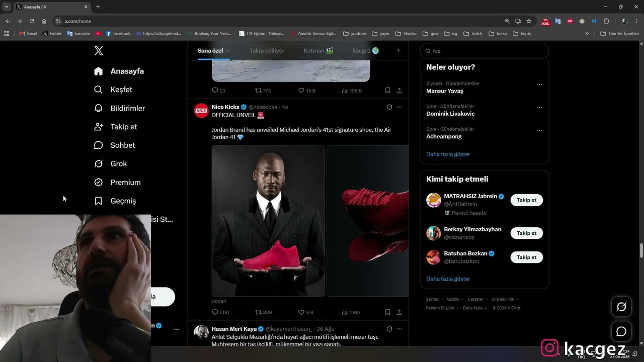Add a new timeline tab with plus icon

[398, 50]
